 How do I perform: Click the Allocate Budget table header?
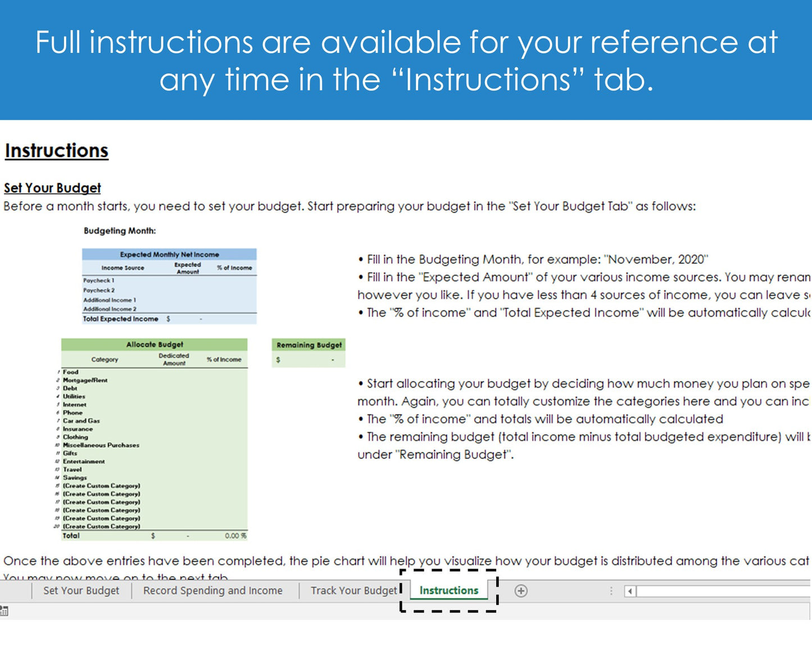click(x=155, y=344)
